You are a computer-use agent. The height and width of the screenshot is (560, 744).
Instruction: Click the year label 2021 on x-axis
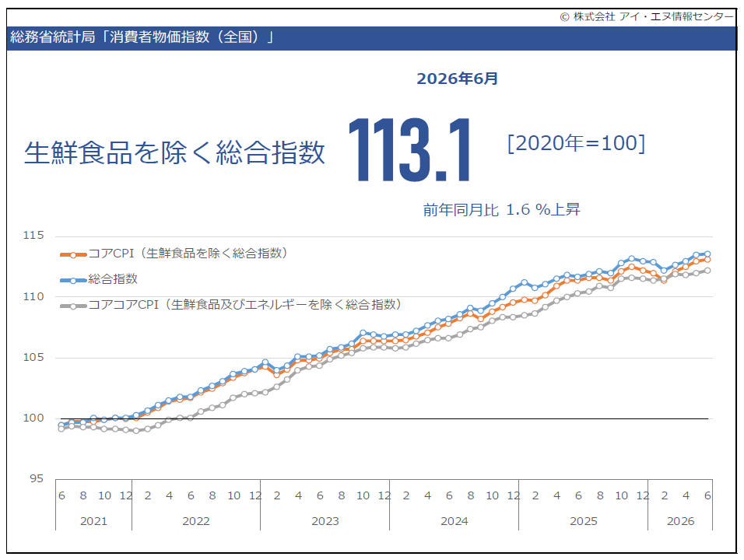coord(93,521)
